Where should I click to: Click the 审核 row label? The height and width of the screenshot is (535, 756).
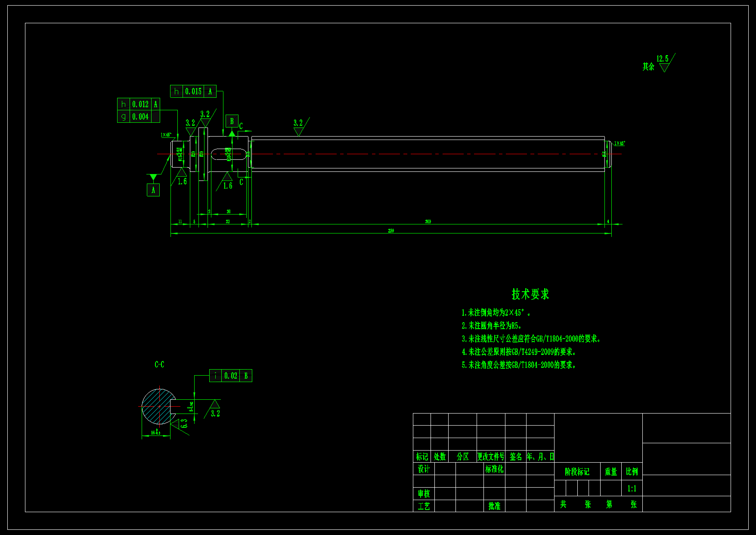(x=424, y=494)
